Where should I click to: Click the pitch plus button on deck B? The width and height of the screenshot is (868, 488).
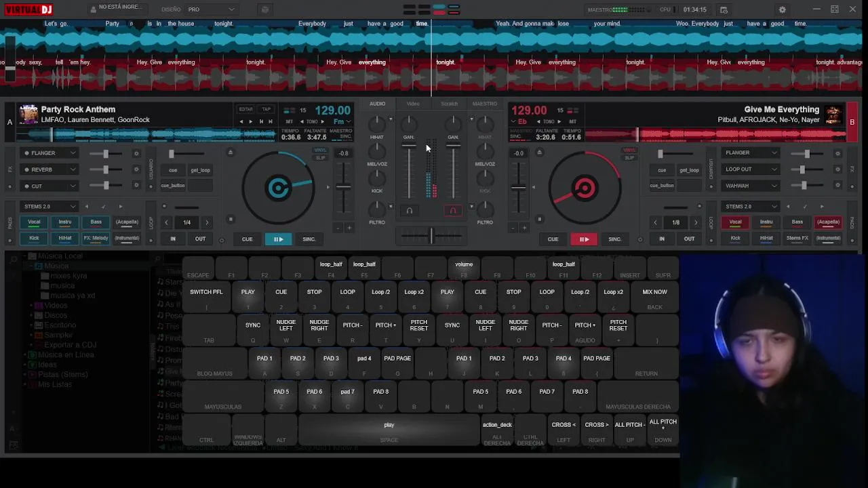(524, 228)
